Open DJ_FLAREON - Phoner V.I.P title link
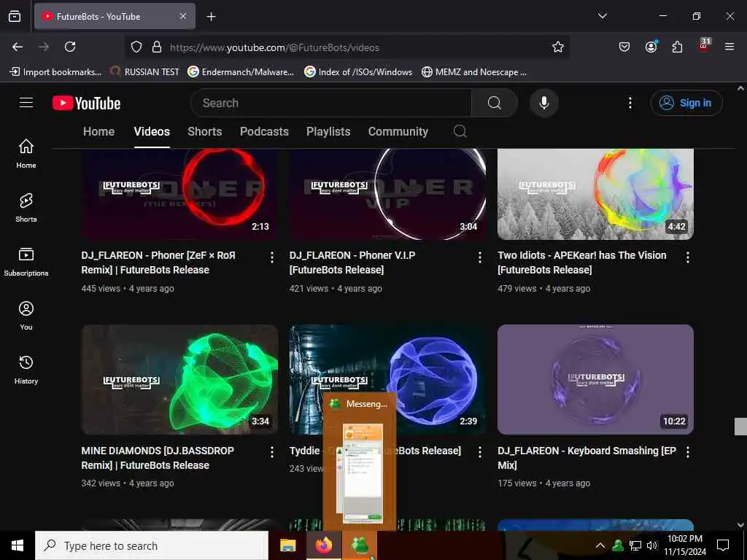 click(x=352, y=262)
